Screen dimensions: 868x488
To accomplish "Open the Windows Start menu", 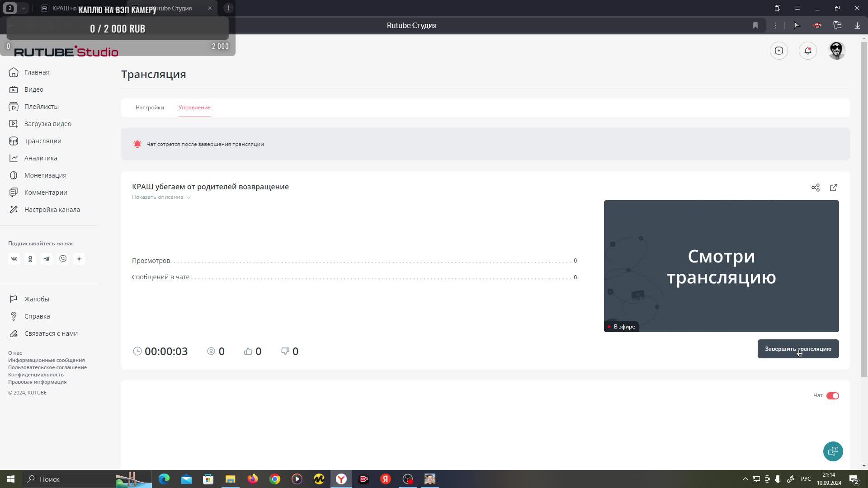I will click(11, 479).
